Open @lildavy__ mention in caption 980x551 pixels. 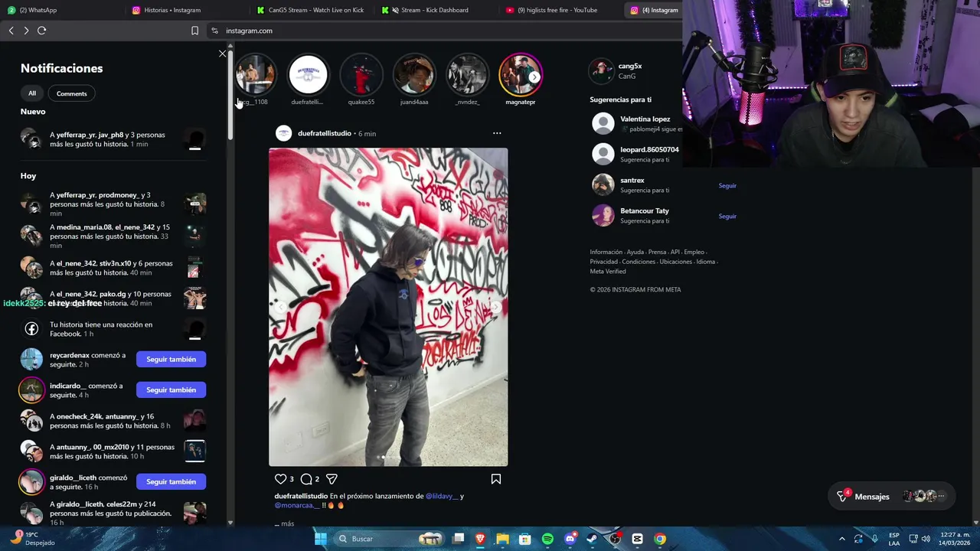click(x=442, y=496)
